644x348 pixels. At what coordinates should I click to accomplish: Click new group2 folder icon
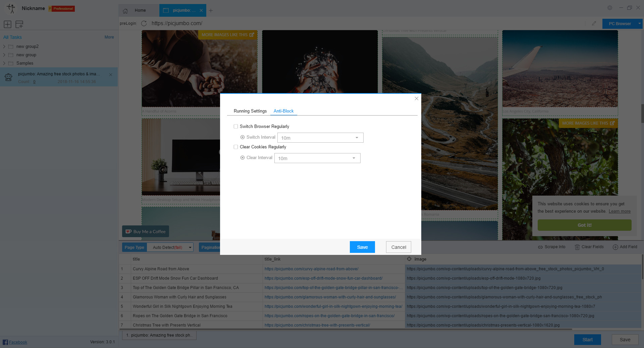(x=11, y=47)
